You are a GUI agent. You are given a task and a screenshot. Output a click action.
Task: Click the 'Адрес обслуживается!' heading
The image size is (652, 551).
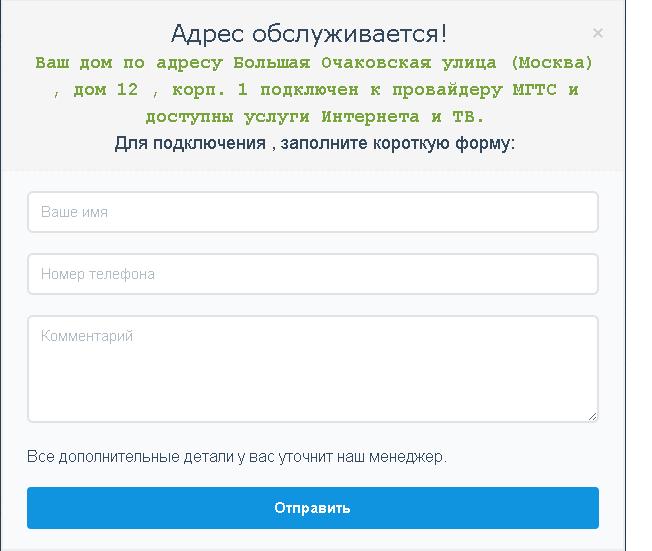point(309,33)
